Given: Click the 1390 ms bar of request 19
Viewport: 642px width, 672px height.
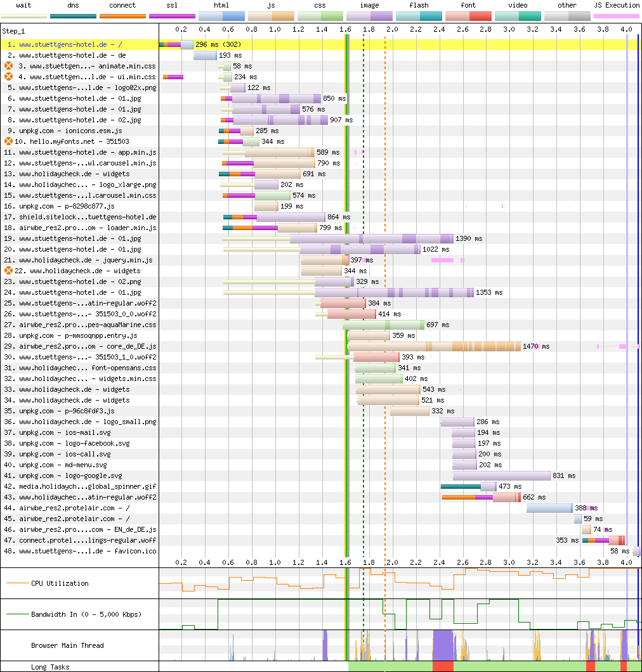Looking at the screenshot, I should click(x=372, y=238).
